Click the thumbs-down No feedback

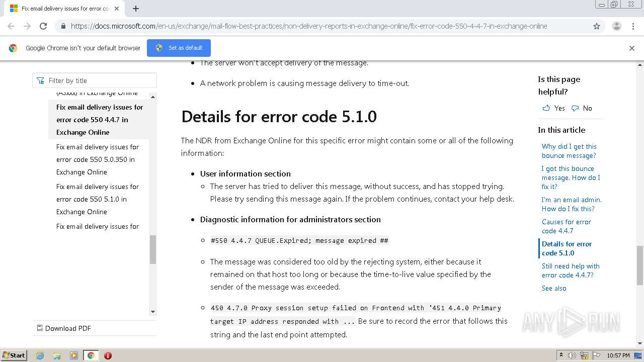pos(582,108)
